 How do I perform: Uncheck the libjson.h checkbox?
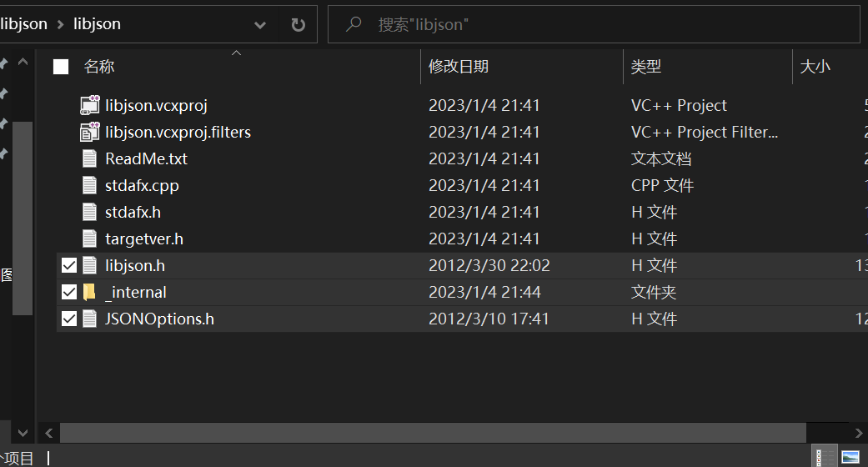[69, 266]
